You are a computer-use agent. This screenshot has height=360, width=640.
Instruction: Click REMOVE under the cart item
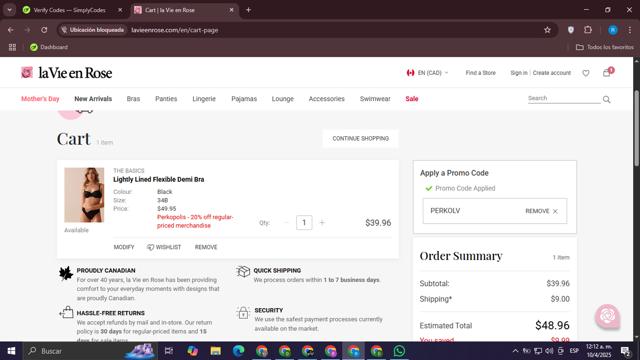tap(206, 247)
